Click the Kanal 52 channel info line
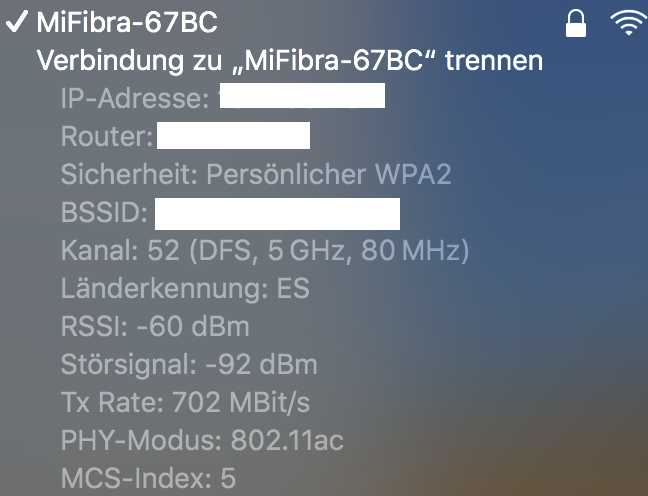Screen dimensions: 648x496 (265, 250)
